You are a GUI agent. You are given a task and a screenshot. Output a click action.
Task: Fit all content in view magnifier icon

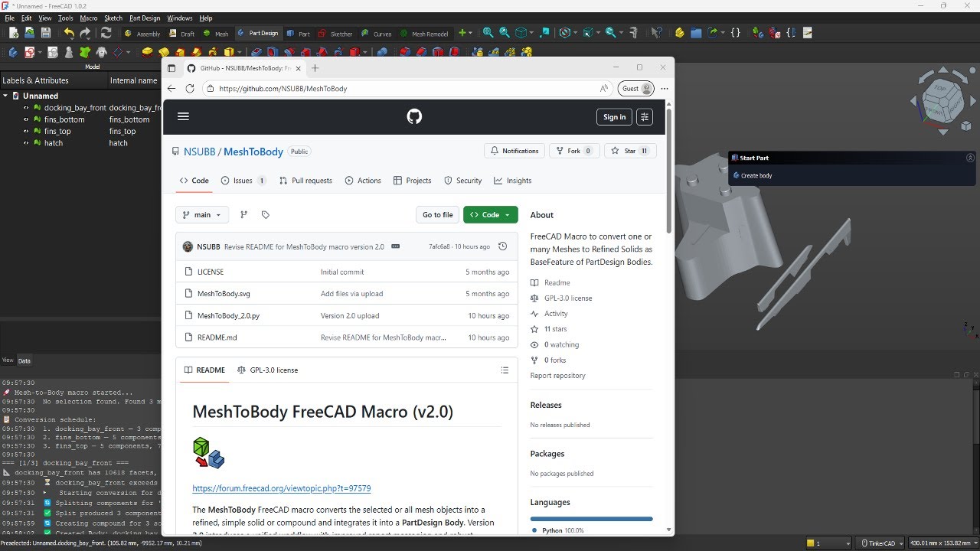click(488, 33)
